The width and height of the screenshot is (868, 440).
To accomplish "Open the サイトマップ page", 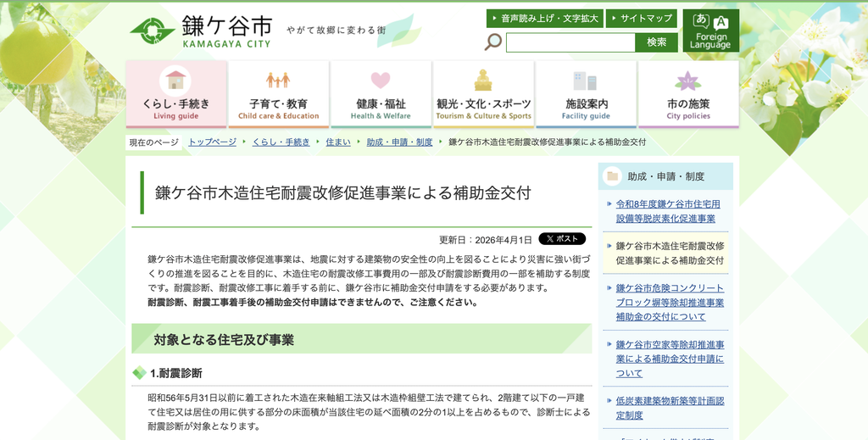I will pos(641,19).
